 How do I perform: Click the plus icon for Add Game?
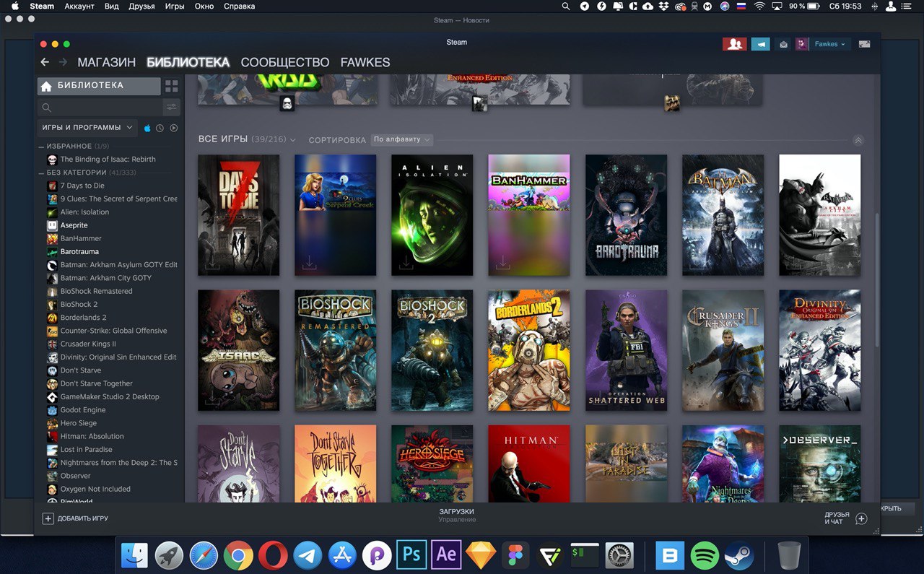(48, 518)
